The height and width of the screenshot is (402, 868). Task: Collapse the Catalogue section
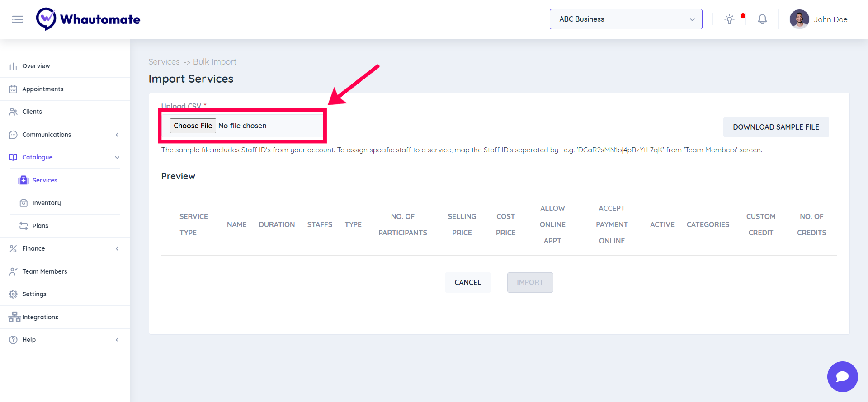(x=117, y=157)
